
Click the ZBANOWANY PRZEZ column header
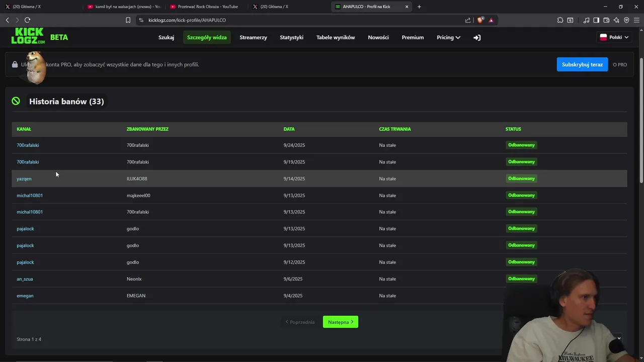[147, 129]
